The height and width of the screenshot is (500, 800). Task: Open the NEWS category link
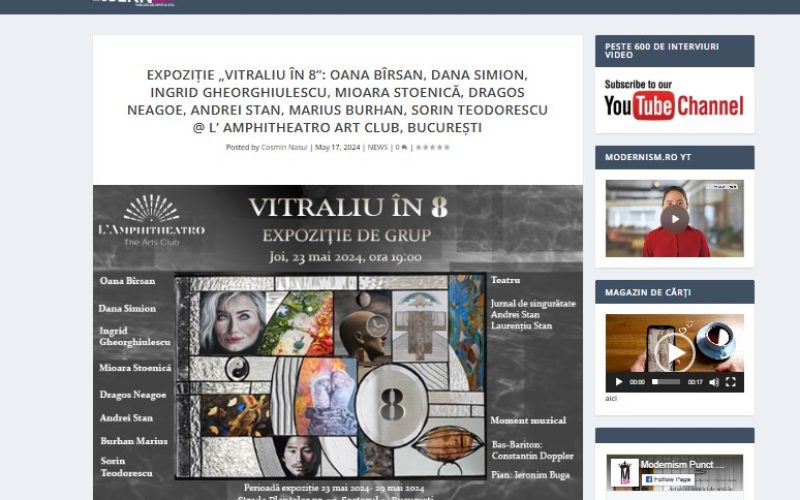click(x=378, y=147)
